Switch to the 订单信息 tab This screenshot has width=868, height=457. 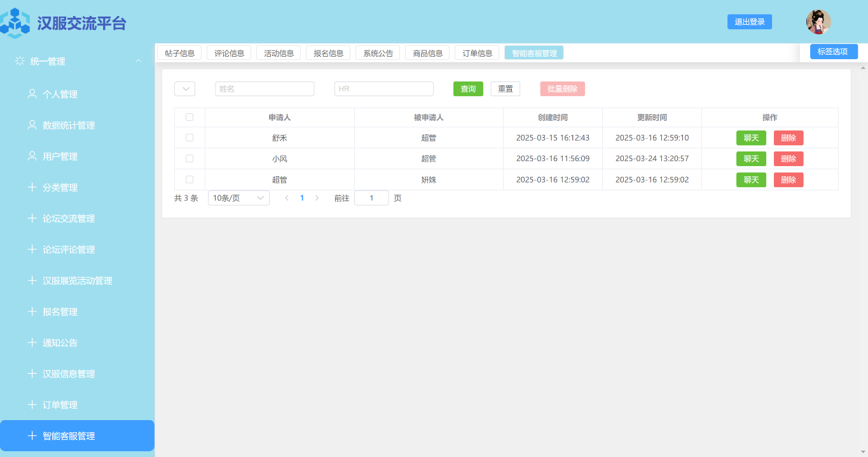click(x=477, y=53)
